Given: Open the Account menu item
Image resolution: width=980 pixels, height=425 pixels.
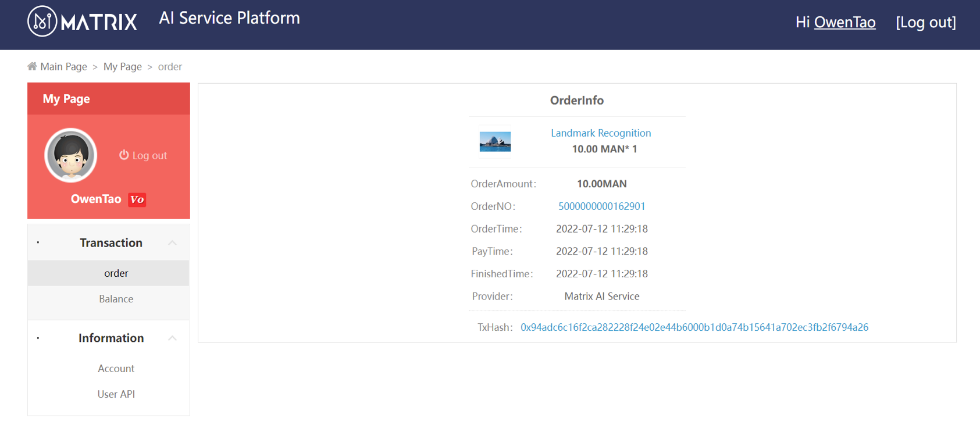Looking at the screenshot, I should [116, 369].
